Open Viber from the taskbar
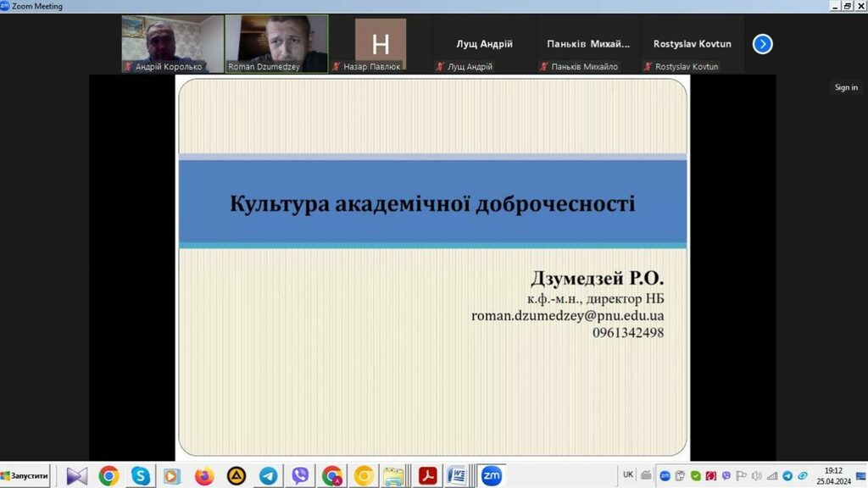The height and width of the screenshot is (488, 868). pos(300,476)
